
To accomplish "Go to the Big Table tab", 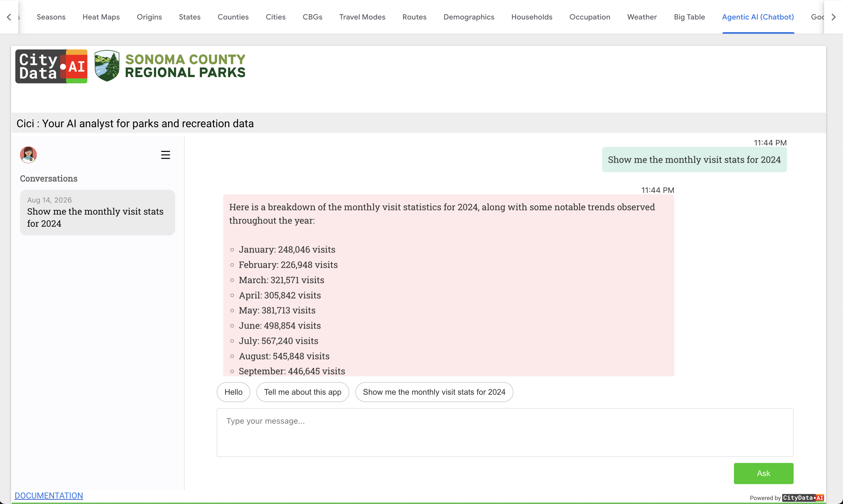I will click(689, 17).
